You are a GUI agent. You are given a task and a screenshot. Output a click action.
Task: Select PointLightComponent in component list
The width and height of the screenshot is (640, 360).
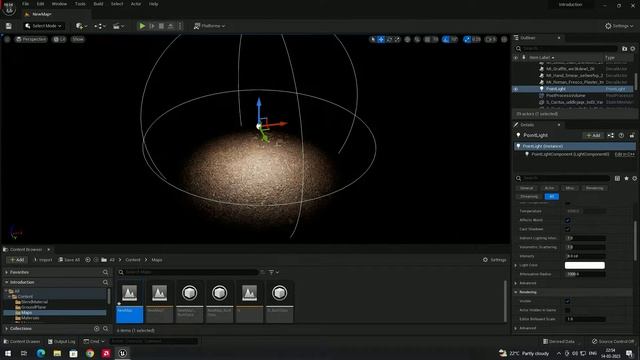coord(570,154)
